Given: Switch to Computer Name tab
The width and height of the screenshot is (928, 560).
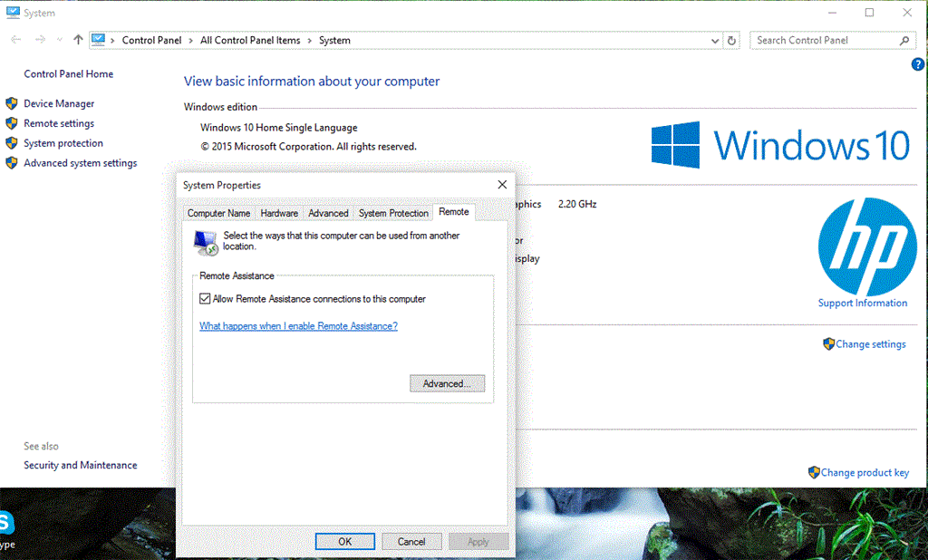Looking at the screenshot, I should click(x=218, y=213).
